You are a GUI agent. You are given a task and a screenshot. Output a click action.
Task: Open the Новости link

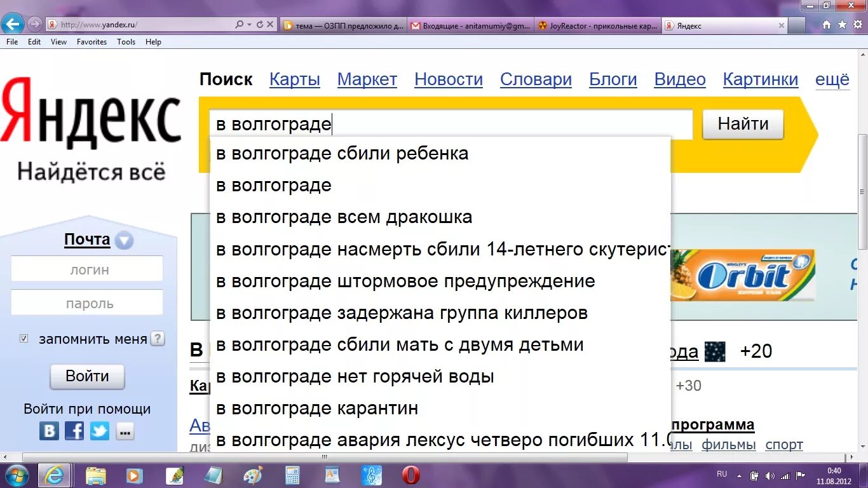coord(449,79)
